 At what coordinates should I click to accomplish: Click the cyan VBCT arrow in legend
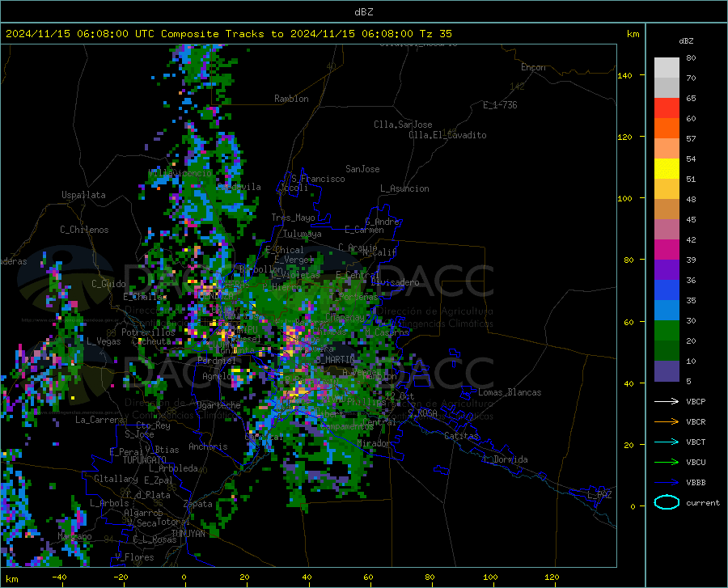[x=667, y=442]
